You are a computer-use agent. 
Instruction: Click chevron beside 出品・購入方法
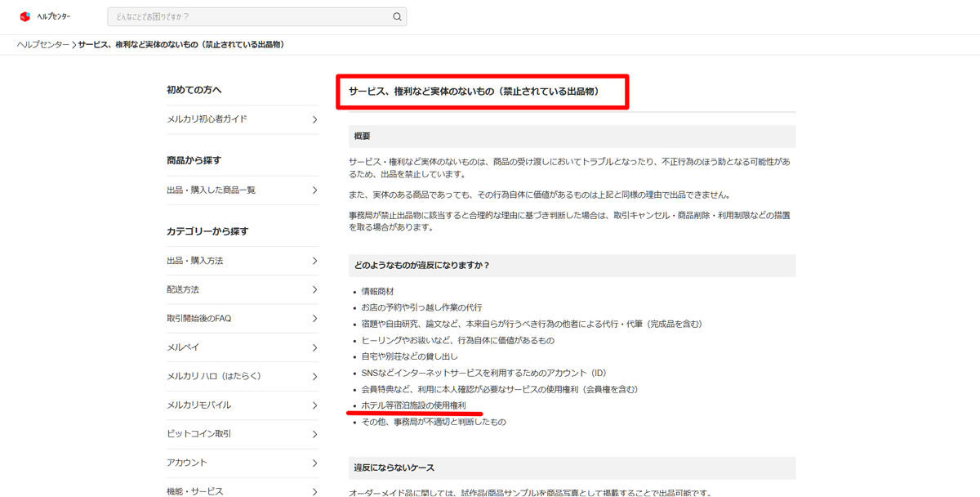314,261
